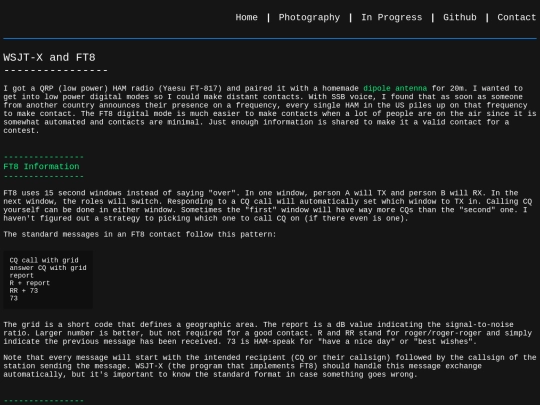Click the "R + report" code line

click(30, 283)
